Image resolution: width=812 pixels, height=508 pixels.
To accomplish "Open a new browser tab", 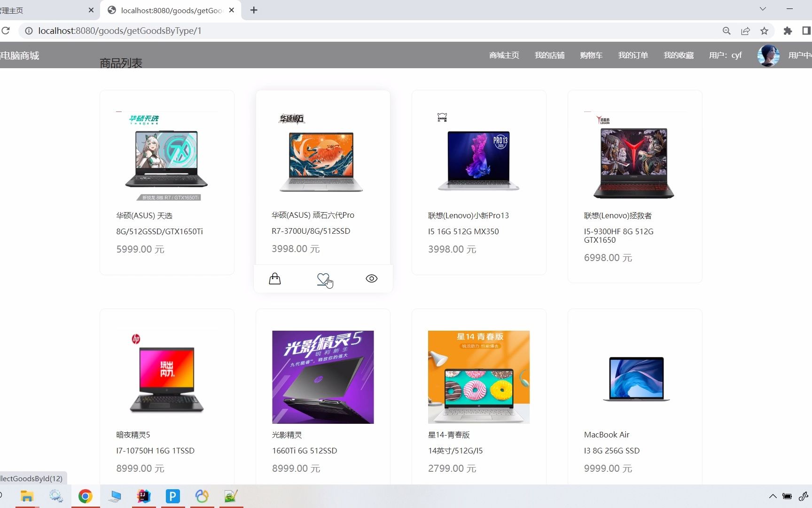I will click(254, 10).
